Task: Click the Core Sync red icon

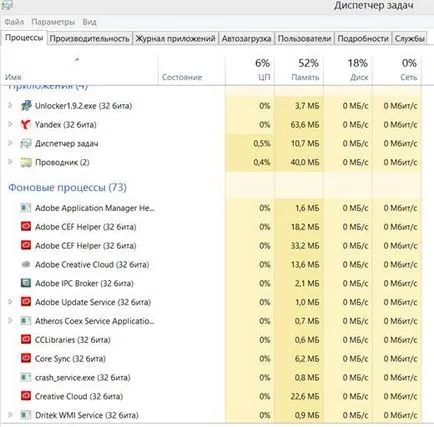Action: (26, 359)
